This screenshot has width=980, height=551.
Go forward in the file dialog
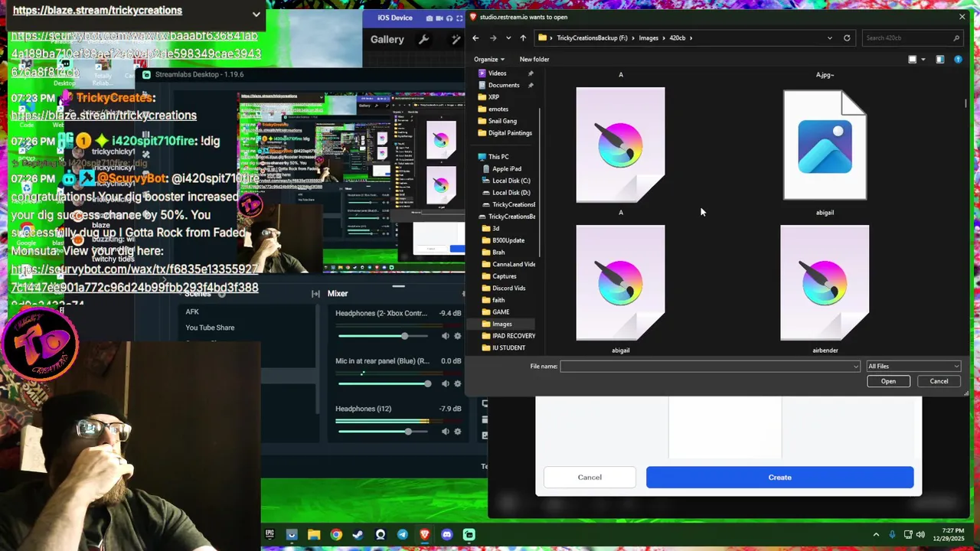point(493,37)
